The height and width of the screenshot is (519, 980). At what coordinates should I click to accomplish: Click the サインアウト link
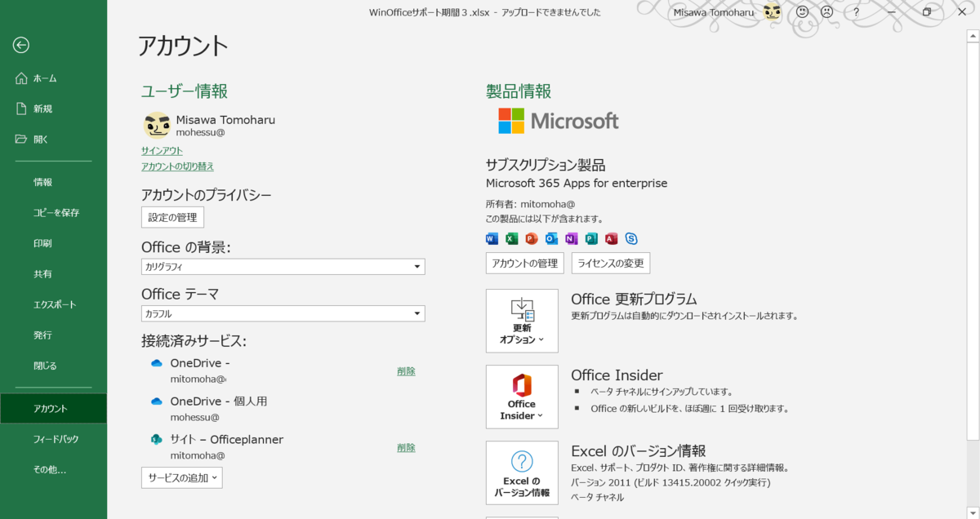(162, 151)
